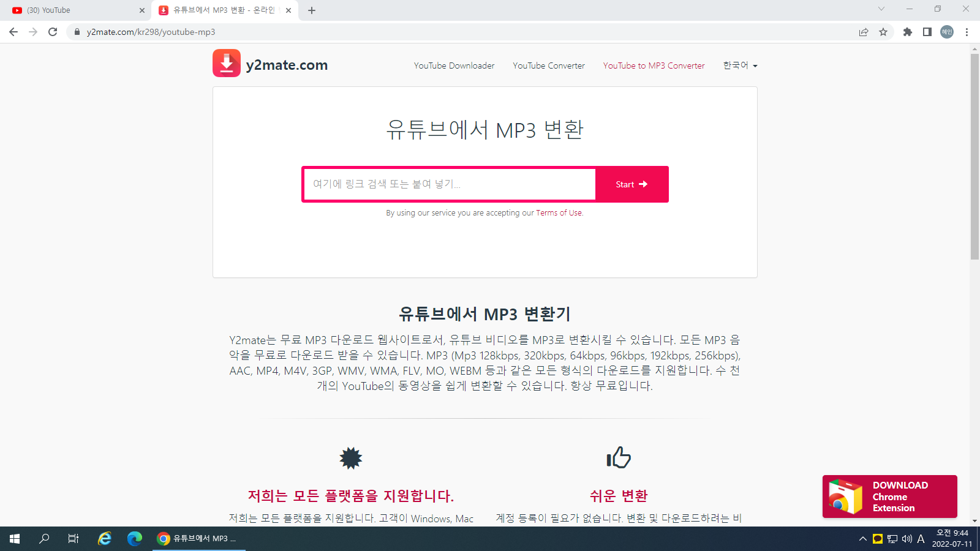Open a new browser tab
Viewport: 980px width, 551px height.
[x=312, y=10]
